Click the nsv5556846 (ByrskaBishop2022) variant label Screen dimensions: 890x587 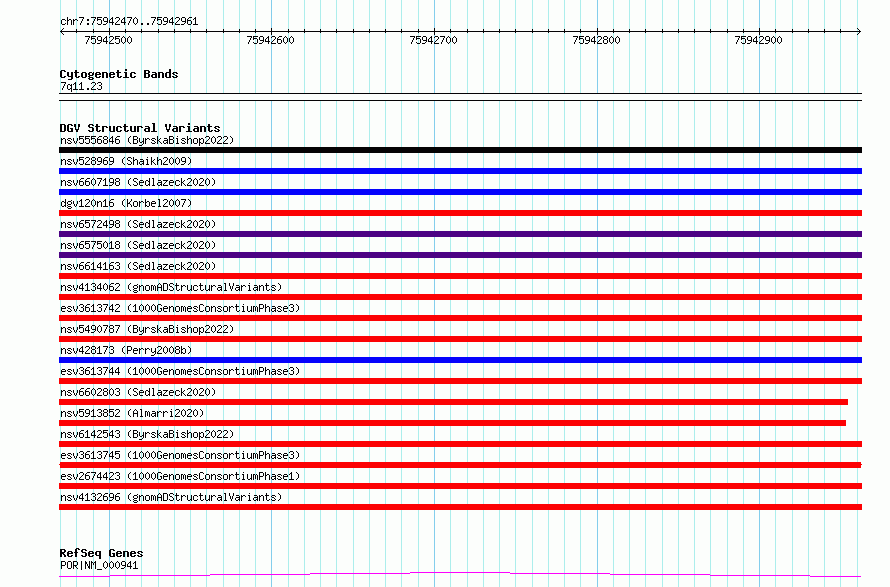point(147,140)
